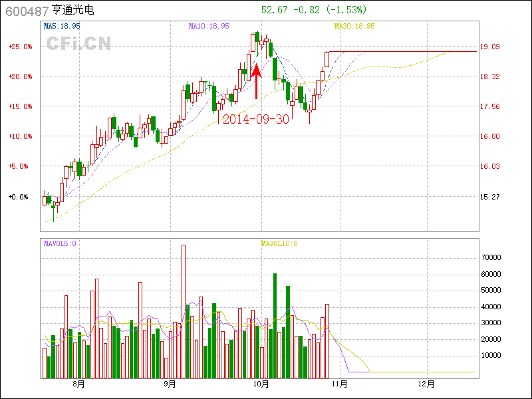The image size is (532, 399).
Task: Click the MA10:18.95 indicator label
Action: click(x=209, y=26)
